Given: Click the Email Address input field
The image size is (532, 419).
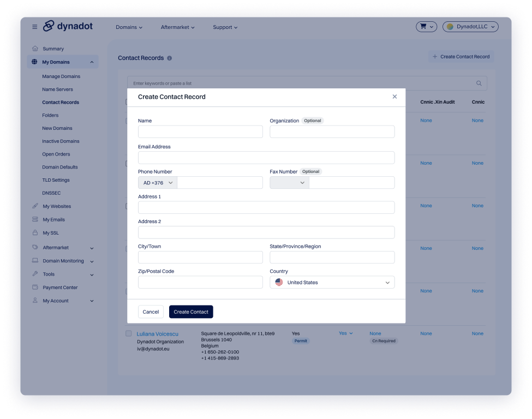Looking at the screenshot, I should 266,158.
